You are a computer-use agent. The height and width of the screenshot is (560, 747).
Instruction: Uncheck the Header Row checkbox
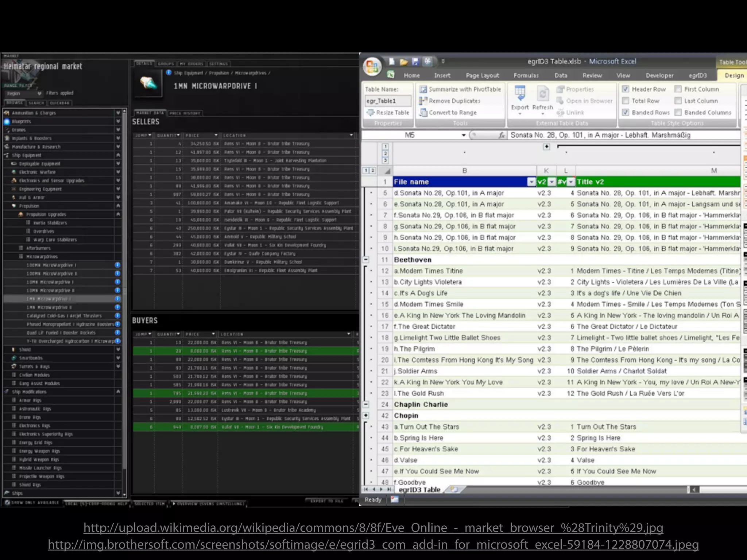pyautogui.click(x=625, y=89)
